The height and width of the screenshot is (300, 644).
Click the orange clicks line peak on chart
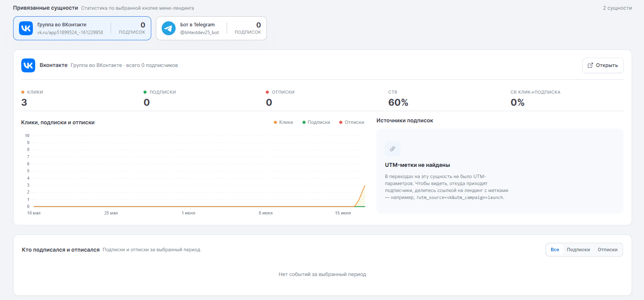coord(364,186)
